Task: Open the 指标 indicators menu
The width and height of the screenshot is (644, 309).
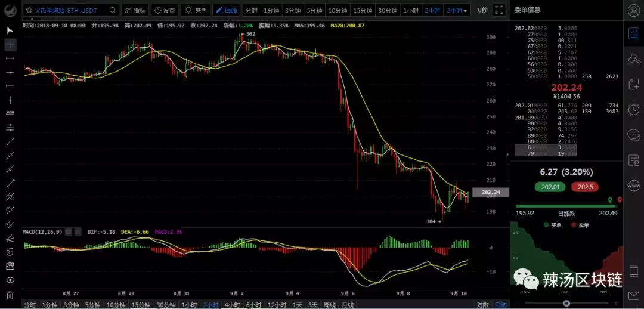Action: [135, 10]
